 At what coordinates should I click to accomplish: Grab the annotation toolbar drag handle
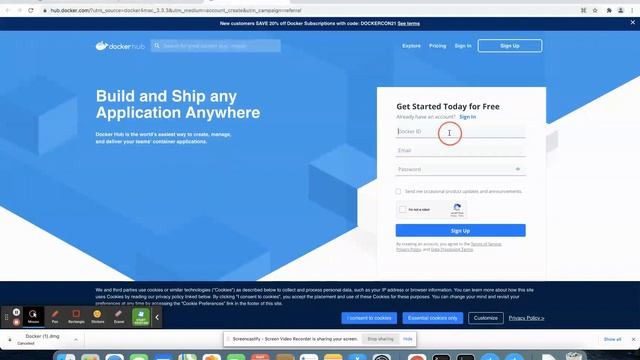point(6,317)
